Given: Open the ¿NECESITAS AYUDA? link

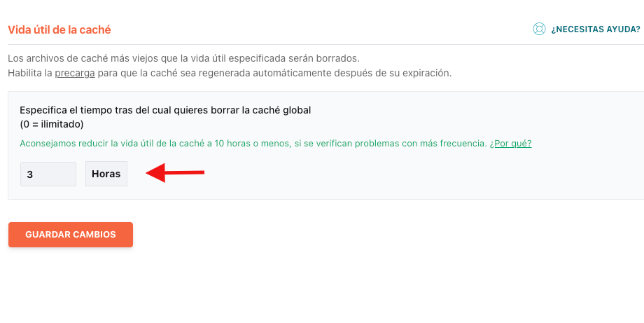Looking at the screenshot, I should [596, 29].
